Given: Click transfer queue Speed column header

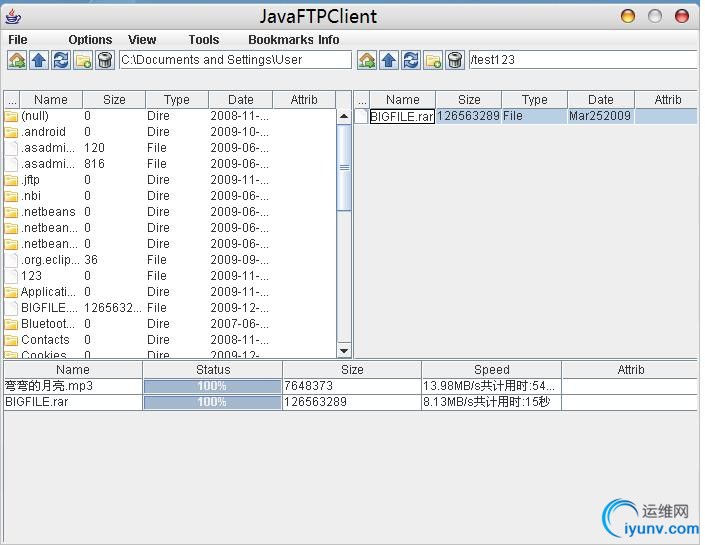Looking at the screenshot, I should (x=491, y=370).
